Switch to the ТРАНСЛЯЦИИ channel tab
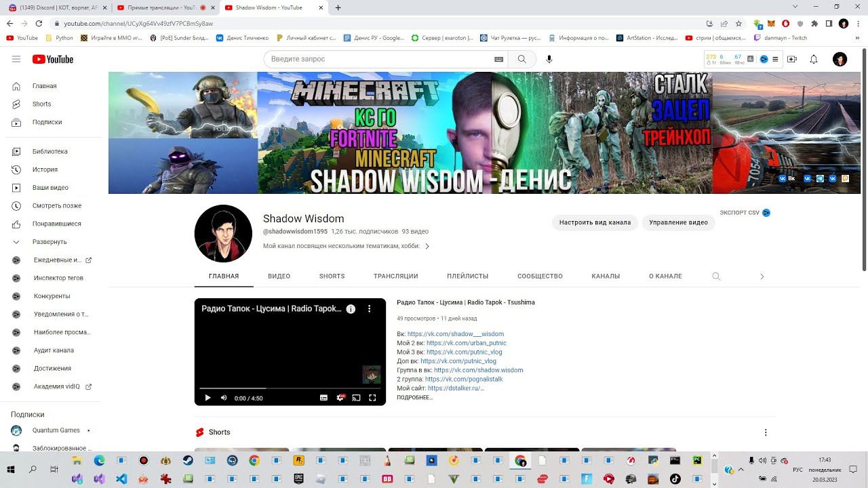 (395, 276)
